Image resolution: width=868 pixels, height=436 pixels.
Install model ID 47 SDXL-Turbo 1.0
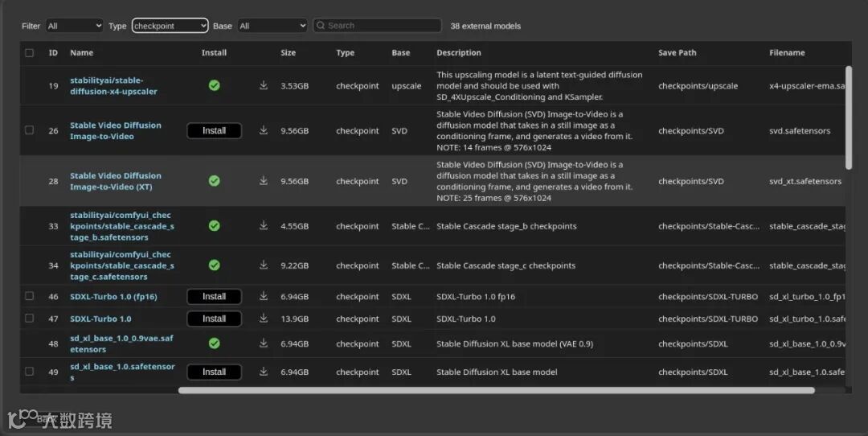click(x=215, y=319)
